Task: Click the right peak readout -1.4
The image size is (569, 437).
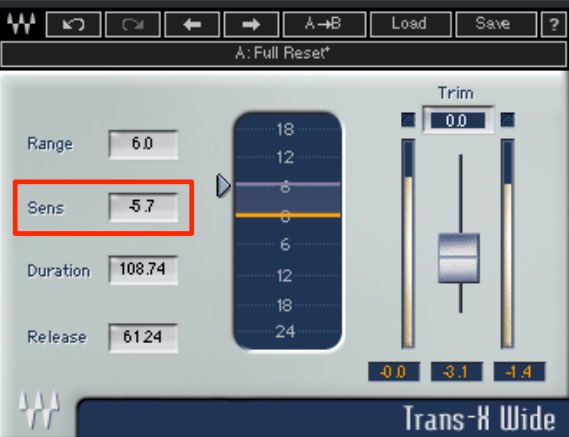Action: [519, 372]
